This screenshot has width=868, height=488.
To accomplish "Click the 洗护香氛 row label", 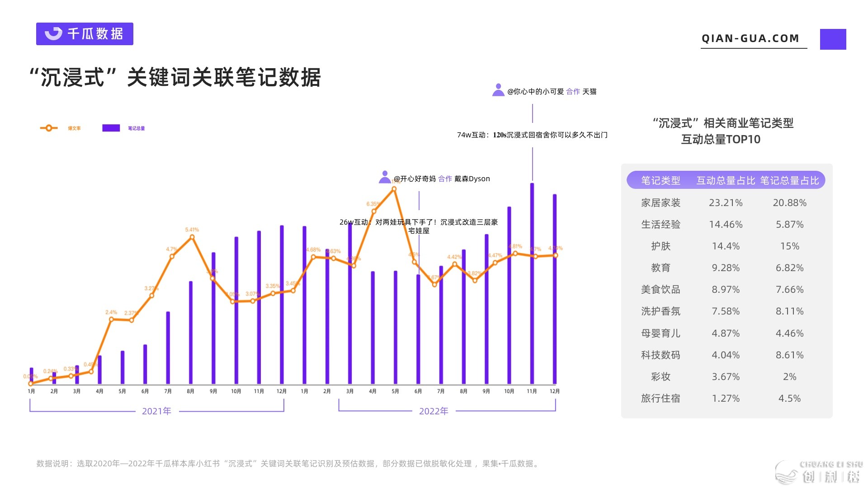I will click(660, 311).
